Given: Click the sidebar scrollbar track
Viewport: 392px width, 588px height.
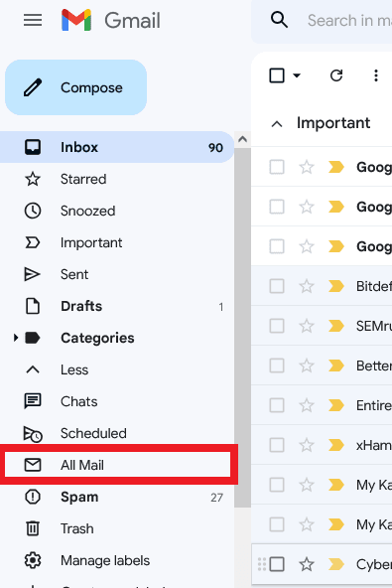Looking at the screenshot, I should click(242, 547).
